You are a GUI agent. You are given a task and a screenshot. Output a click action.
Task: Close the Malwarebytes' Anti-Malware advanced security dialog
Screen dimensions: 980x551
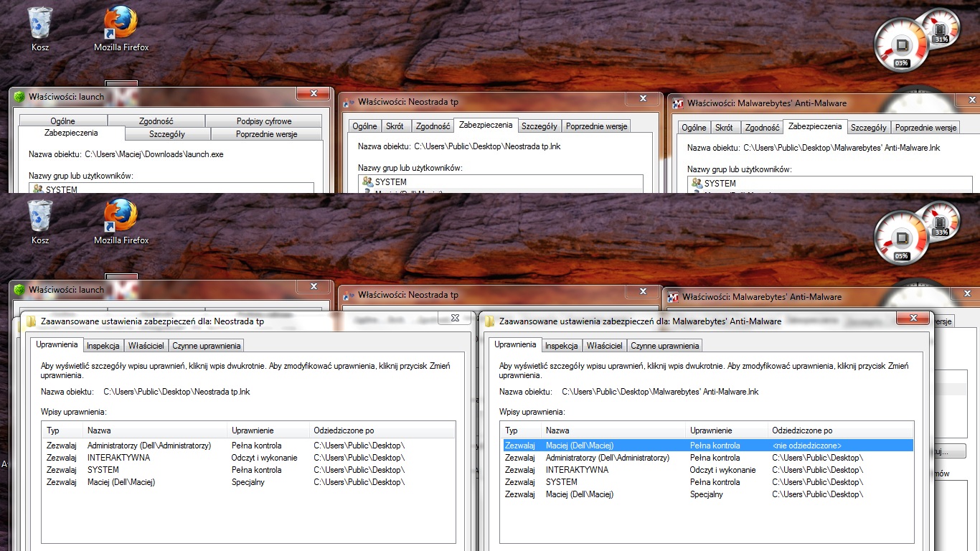pyautogui.click(x=913, y=318)
